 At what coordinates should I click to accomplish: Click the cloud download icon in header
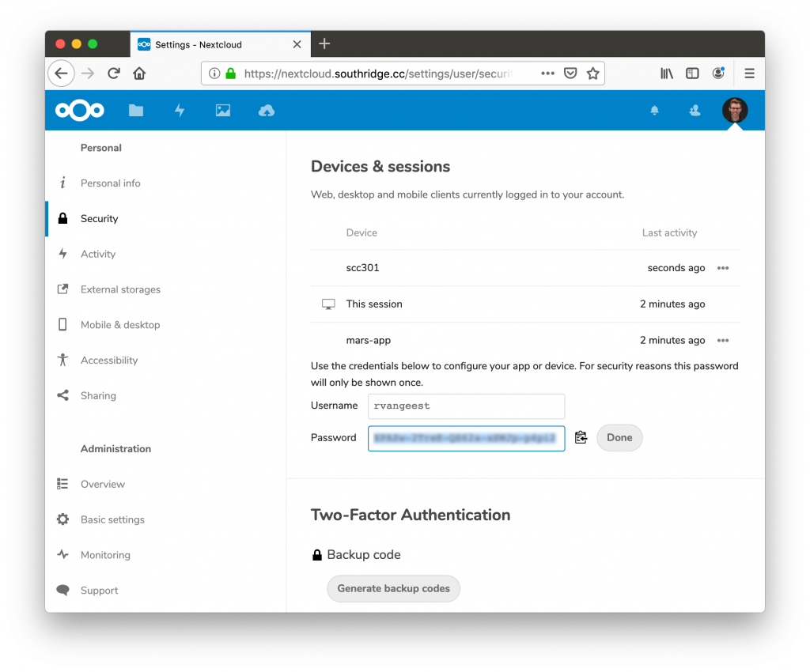coord(267,111)
